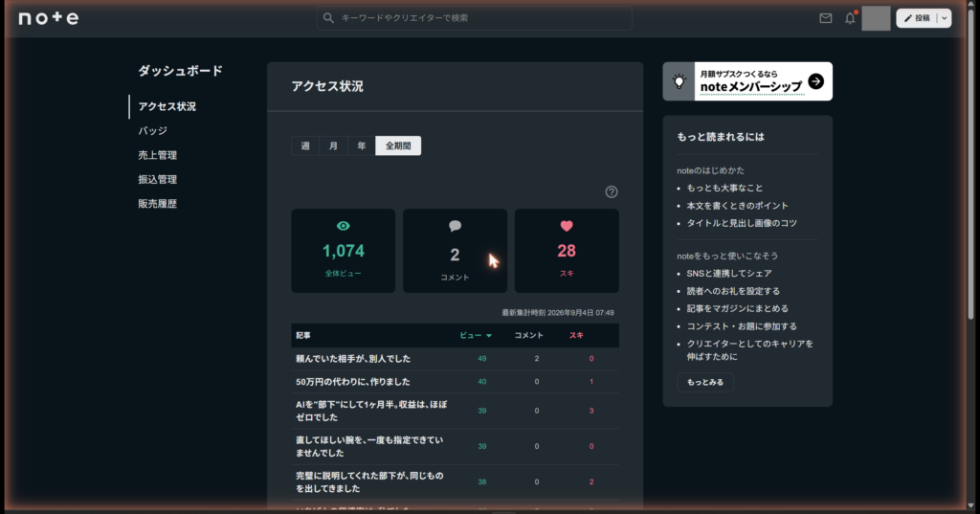Viewport: 980px width, 514px height.
Task: Select the 全期間 period tab
Action: click(398, 145)
